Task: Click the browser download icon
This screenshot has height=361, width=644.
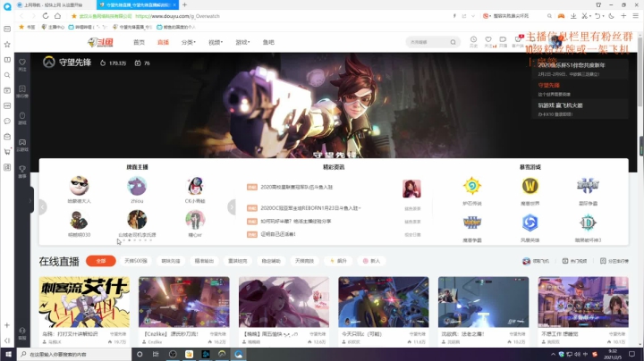Action: [x=573, y=16]
